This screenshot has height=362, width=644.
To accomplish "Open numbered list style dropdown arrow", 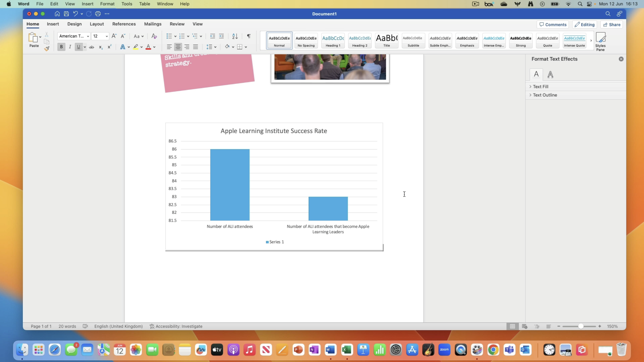I will [x=188, y=36].
